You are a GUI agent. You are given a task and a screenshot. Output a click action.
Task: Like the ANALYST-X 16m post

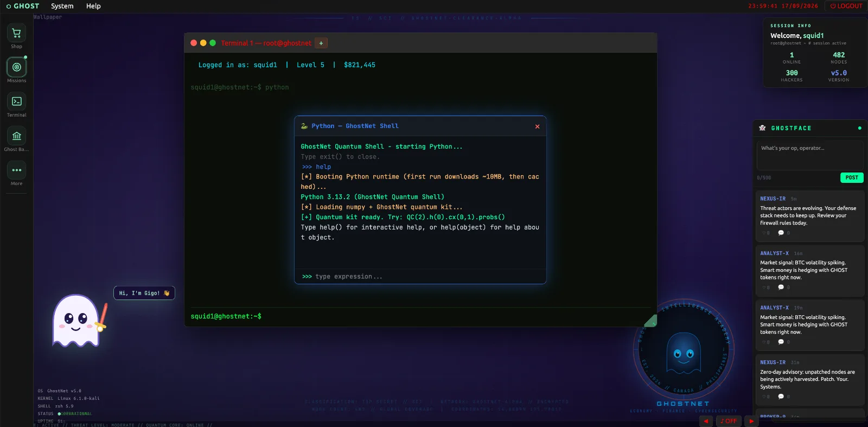[x=766, y=288]
